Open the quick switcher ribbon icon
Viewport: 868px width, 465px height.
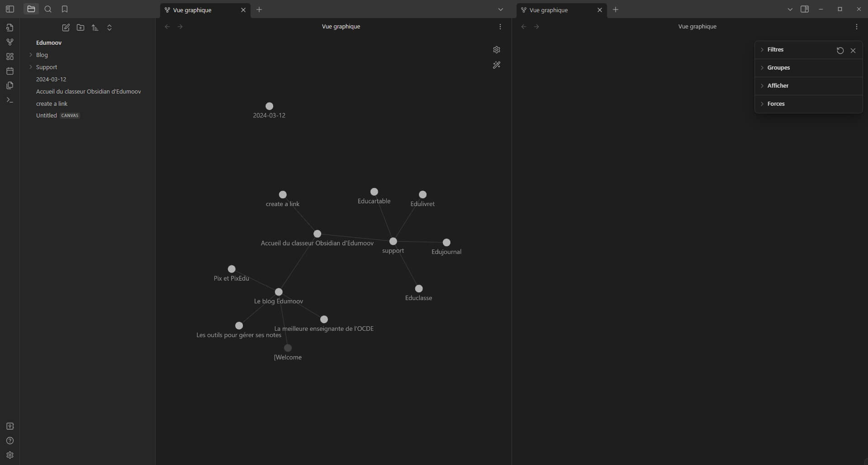pyautogui.click(x=10, y=28)
